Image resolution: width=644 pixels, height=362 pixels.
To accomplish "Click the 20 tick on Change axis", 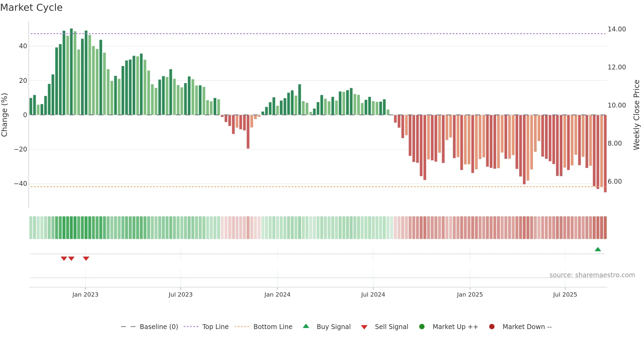I will [x=23, y=80].
